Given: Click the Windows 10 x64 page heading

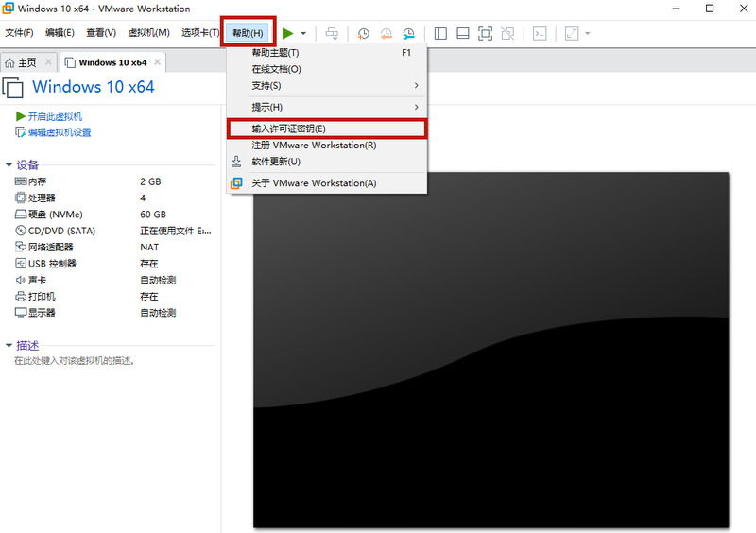Looking at the screenshot, I should point(93,87).
